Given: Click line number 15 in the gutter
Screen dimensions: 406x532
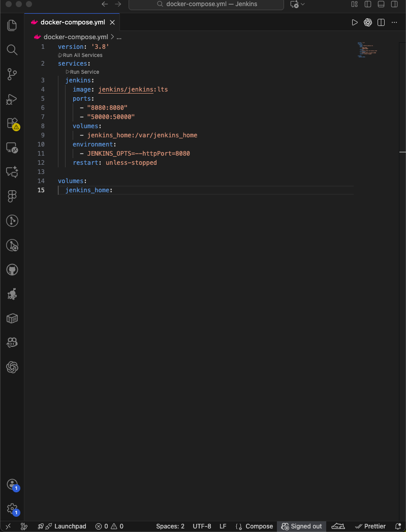Looking at the screenshot, I should coord(41,190).
